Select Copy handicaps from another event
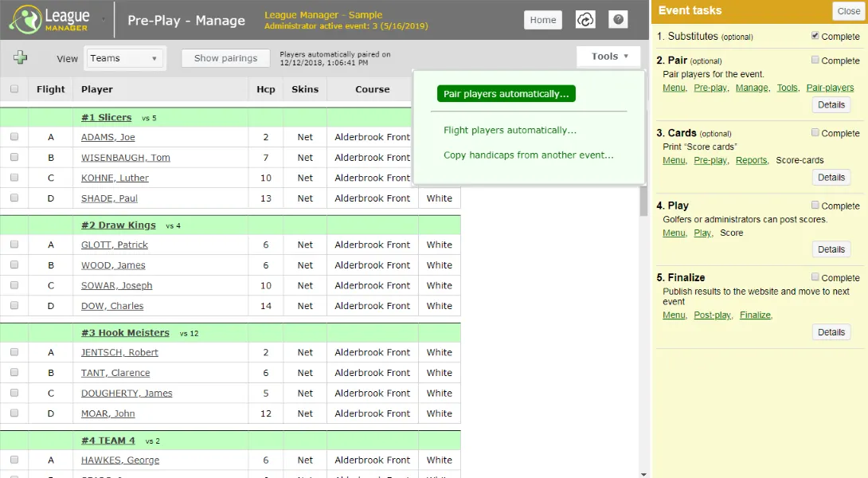868x478 pixels. coord(528,155)
